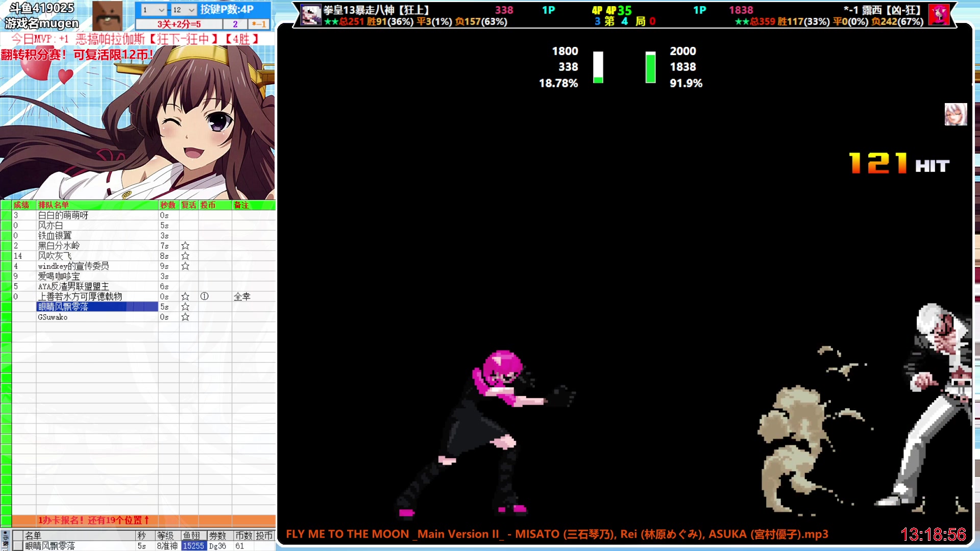
Task: Click the revive star in 风吹灰飞 row
Action: coord(185,256)
